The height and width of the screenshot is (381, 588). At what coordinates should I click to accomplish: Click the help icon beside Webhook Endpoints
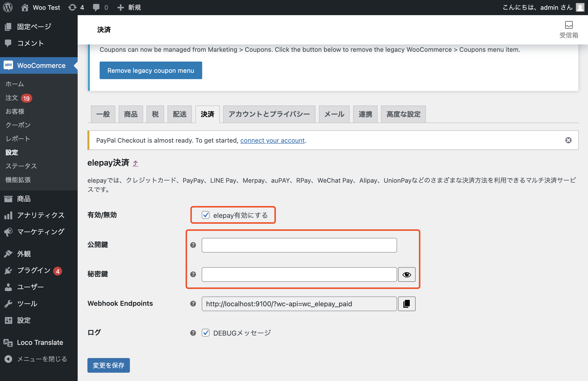pyautogui.click(x=193, y=304)
